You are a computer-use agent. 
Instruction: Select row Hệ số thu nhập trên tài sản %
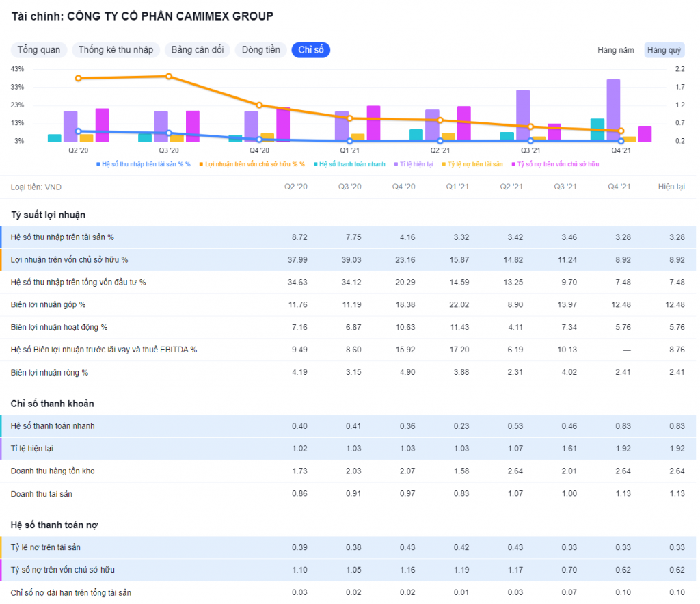348,237
